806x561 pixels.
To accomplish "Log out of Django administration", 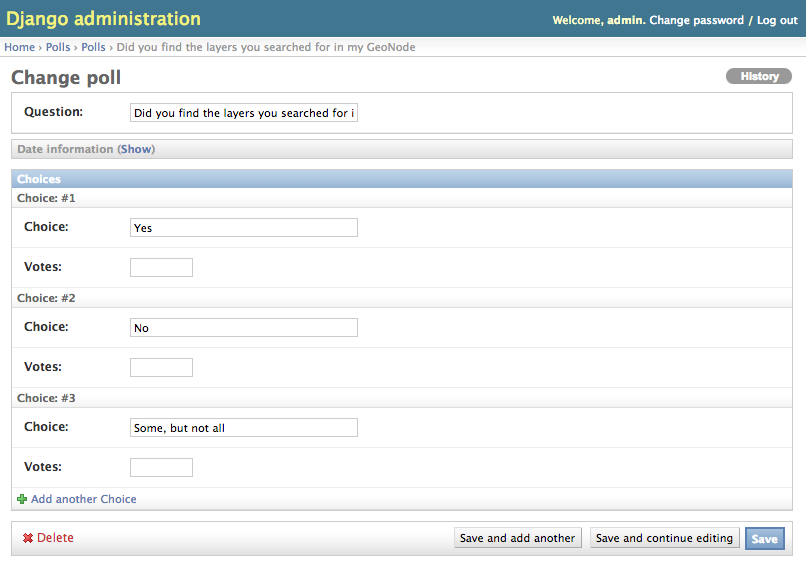I will pyautogui.click(x=777, y=21).
